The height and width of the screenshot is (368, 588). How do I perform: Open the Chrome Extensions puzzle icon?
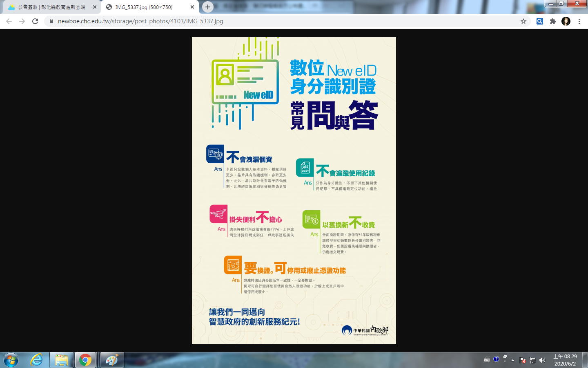click(x=553, y=21)
